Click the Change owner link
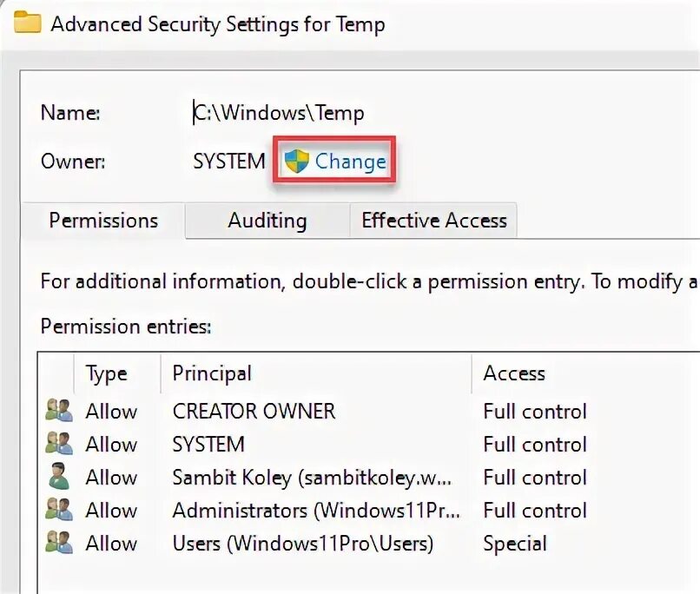700x594 pixels. click(x=350, y=162)
